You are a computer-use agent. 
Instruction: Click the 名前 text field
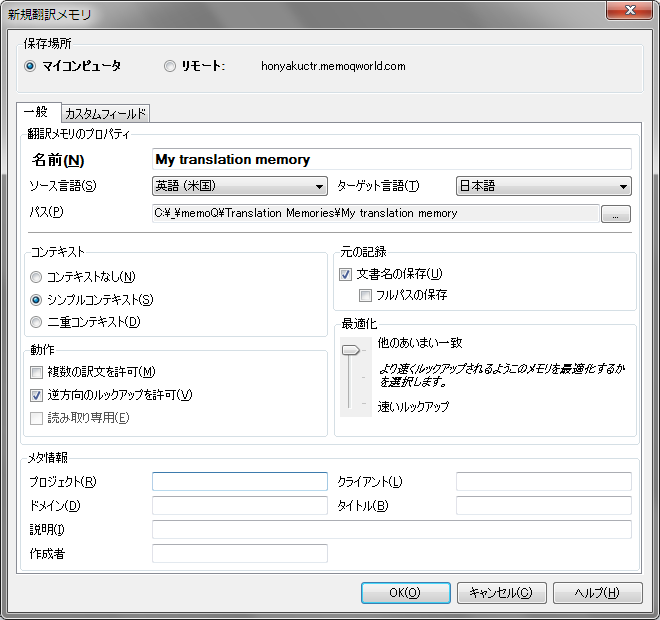pyautogui.click(x=391, y=159)
